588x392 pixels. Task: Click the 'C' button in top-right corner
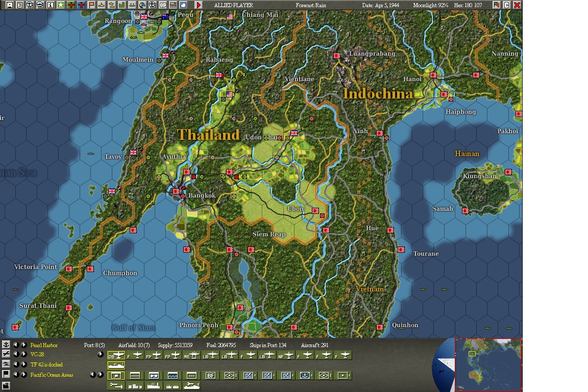[507, 5]
